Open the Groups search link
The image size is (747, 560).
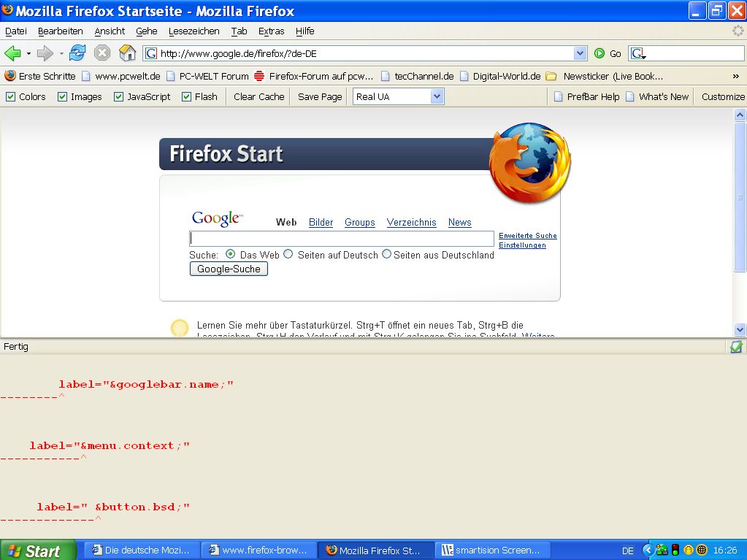pyautogui.click(x=360, y=223)
